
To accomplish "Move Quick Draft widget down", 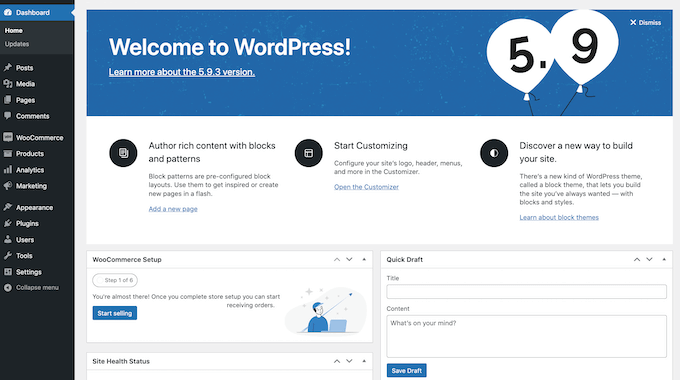I will pos(649,259).
